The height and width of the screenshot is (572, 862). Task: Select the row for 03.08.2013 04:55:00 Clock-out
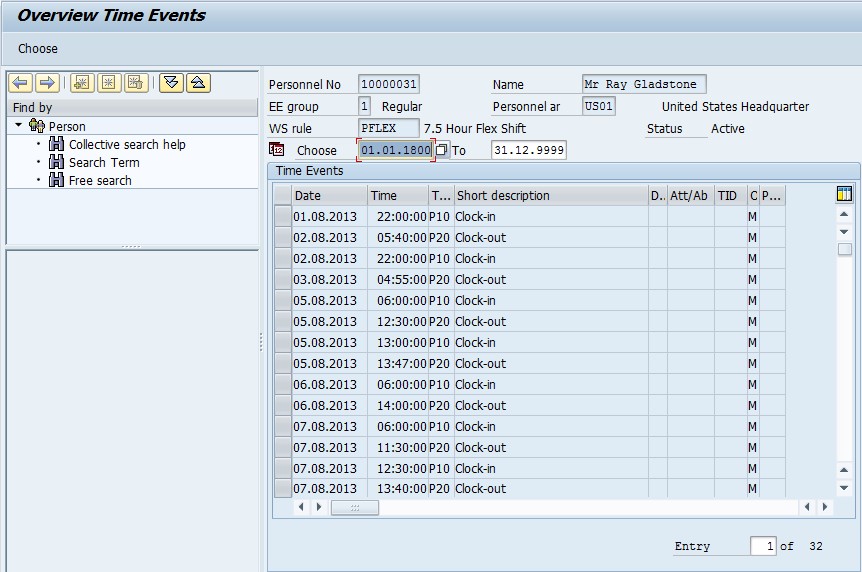pyautogui.click(x=283, y=279)
